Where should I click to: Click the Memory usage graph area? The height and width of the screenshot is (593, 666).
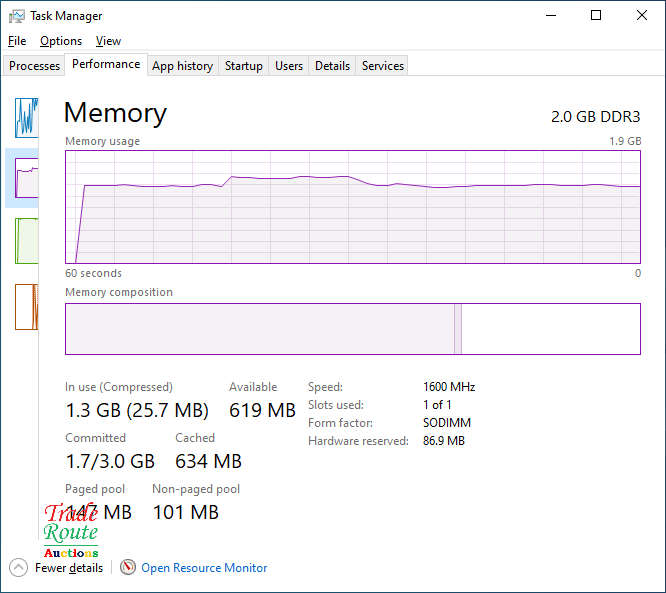click(x=353, y=206)
